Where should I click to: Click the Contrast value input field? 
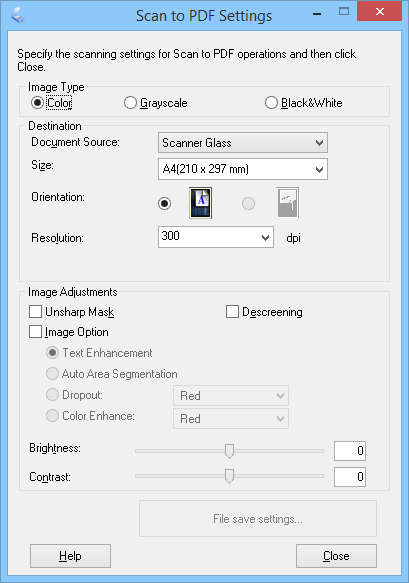[x=350, y=477]
